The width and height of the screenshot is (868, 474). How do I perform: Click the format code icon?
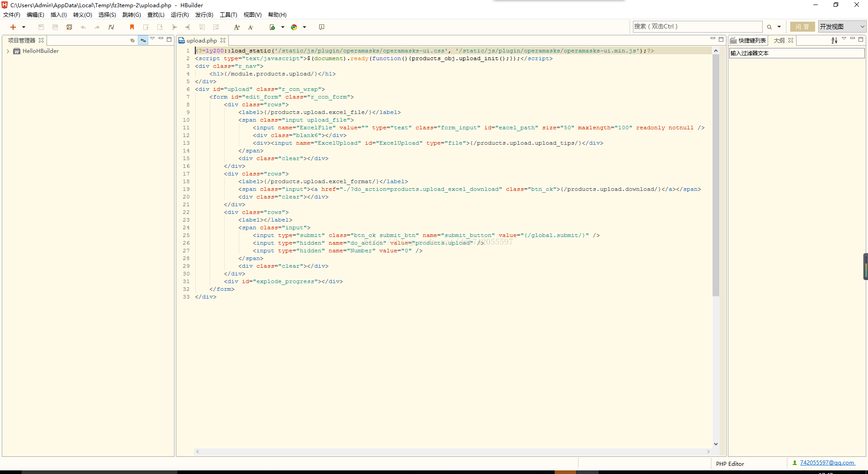[111, 27]
